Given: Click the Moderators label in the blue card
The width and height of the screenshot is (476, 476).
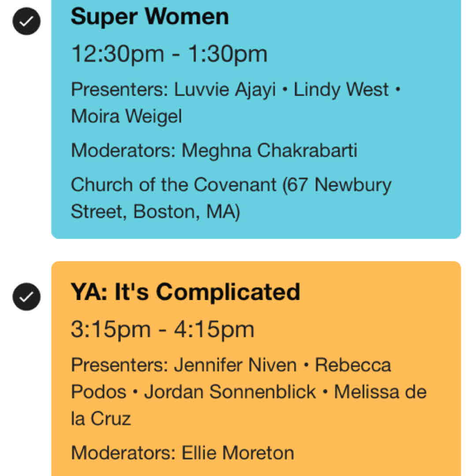Looking at the screenshot, I should [123, 151].
